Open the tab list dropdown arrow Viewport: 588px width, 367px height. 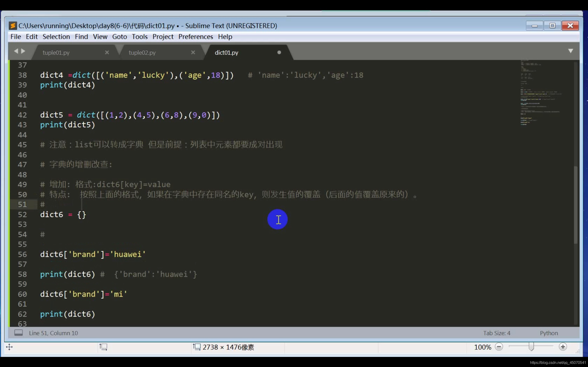point(571,51)
